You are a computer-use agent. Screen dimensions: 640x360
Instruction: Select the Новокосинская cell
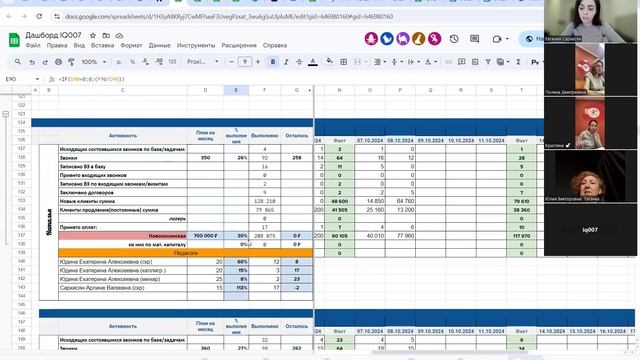pos(123,236)
